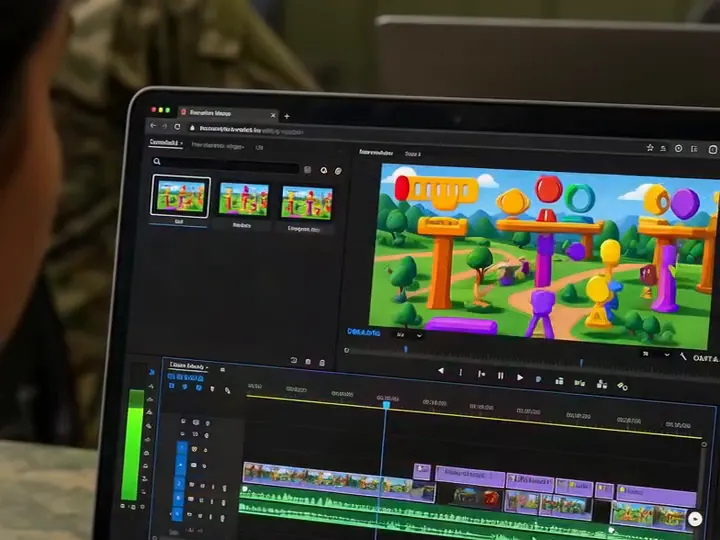The width and height of the screenshot is (720, 540).
Task: Start playback with the right-pointing play button
Action: (x=520, y=377)
